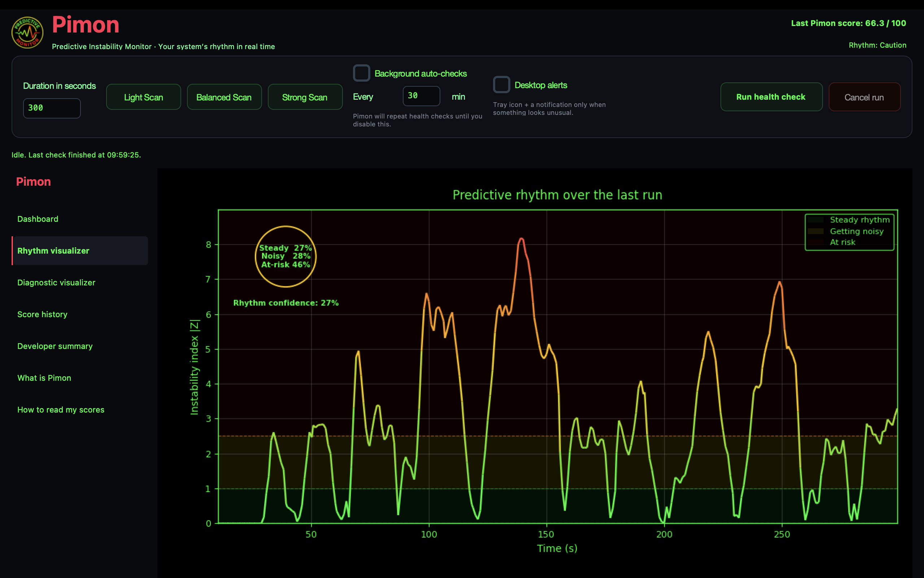The width and height of the screenshot is (924, 578).
Task: Focus the Duration in seconds field
Action: tap(52, 108)
